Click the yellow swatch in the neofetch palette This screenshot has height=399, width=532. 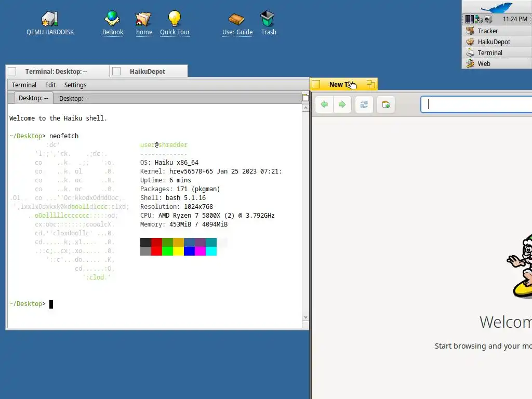179,251
